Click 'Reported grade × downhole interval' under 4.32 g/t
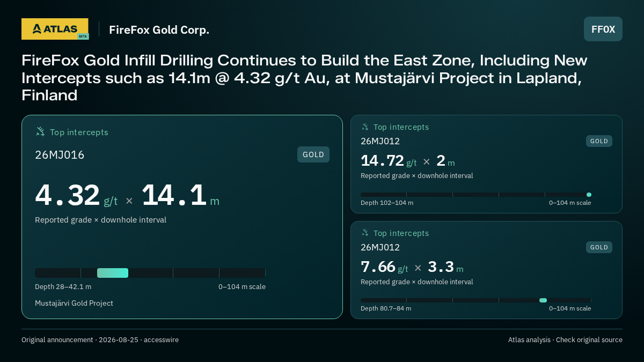The image size is (644, 362). (100, 220)
